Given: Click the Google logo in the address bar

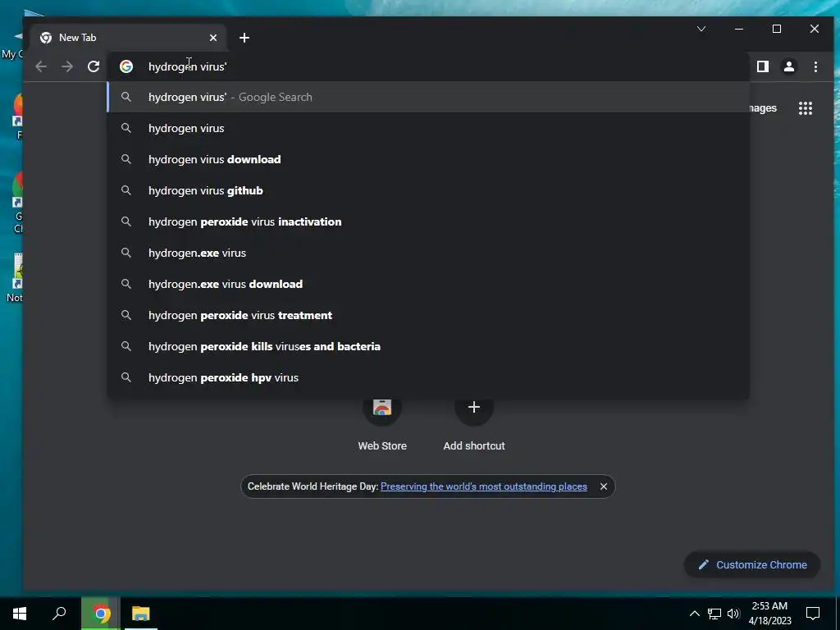Looking at the screenshot, I should [x=126, y=66].
